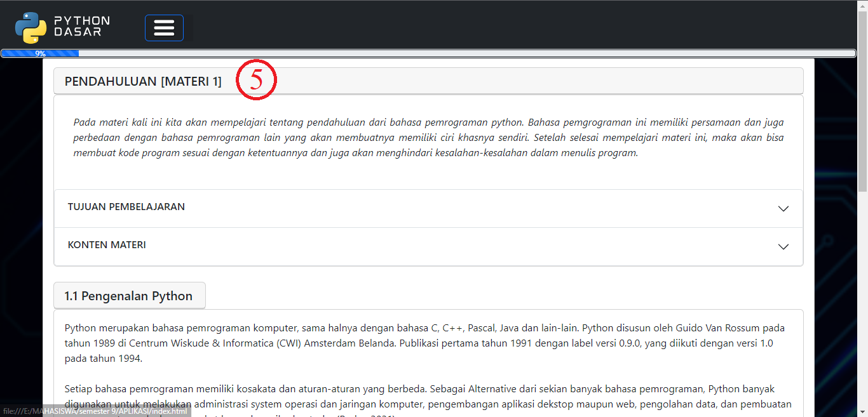The image size is (868, 417).
Task: Click the Tujuan Pembelajaran chevron arrow
Action: pyautogui.click(x=783, y=209)
